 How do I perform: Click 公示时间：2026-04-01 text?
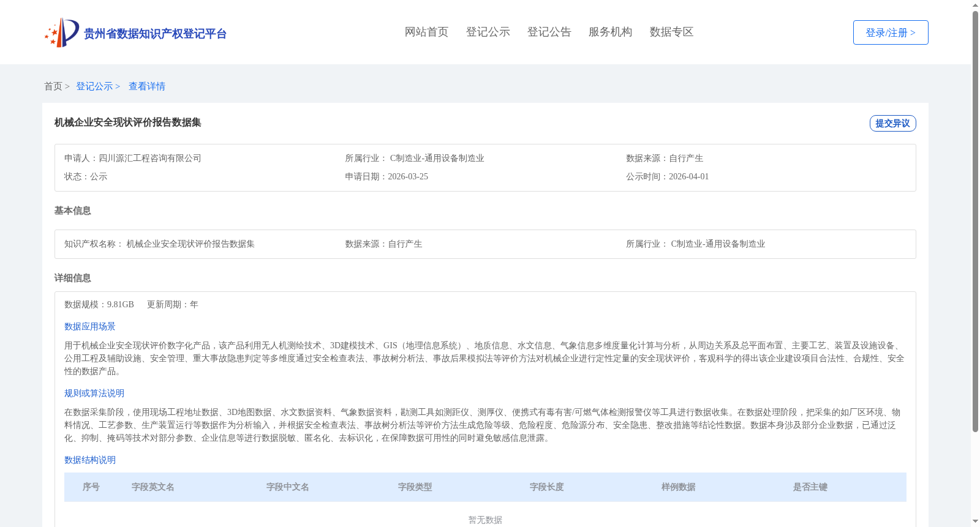[667, 176]
